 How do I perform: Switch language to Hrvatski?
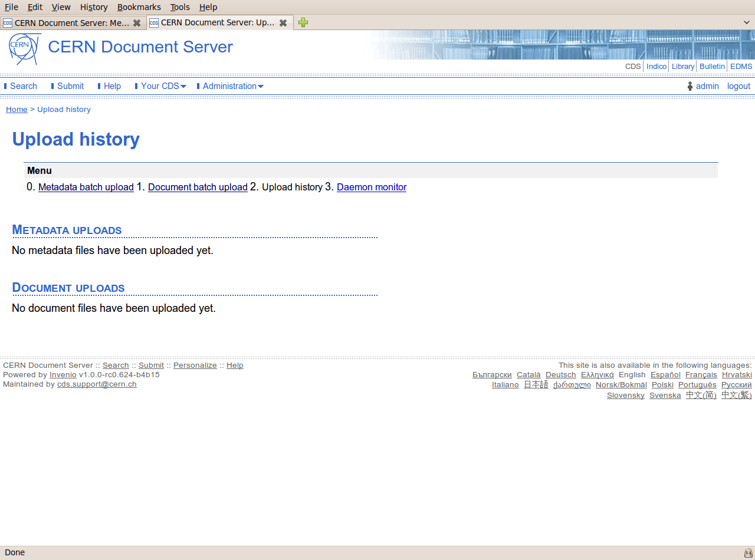pos(737,375)
